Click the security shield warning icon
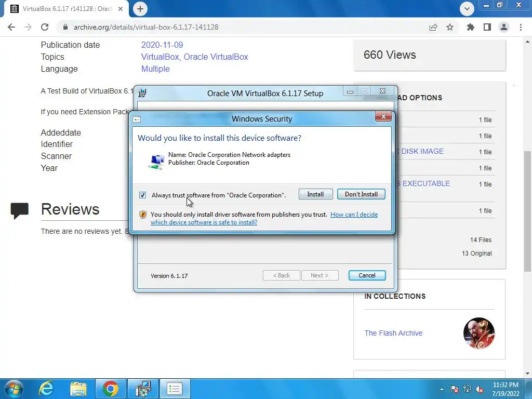Image resolution: width=532 pixels, height=399 pixels. click(143, 215)
